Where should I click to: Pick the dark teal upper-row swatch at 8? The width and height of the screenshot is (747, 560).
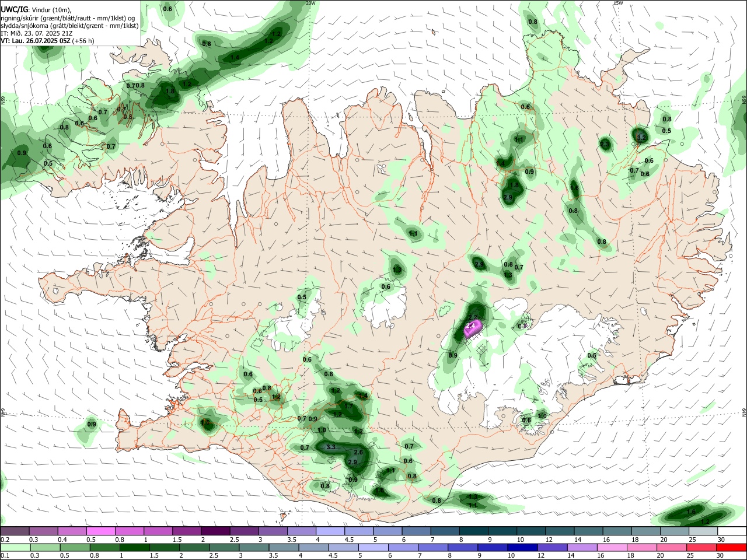pyautogui.click(x=474, y=531)
